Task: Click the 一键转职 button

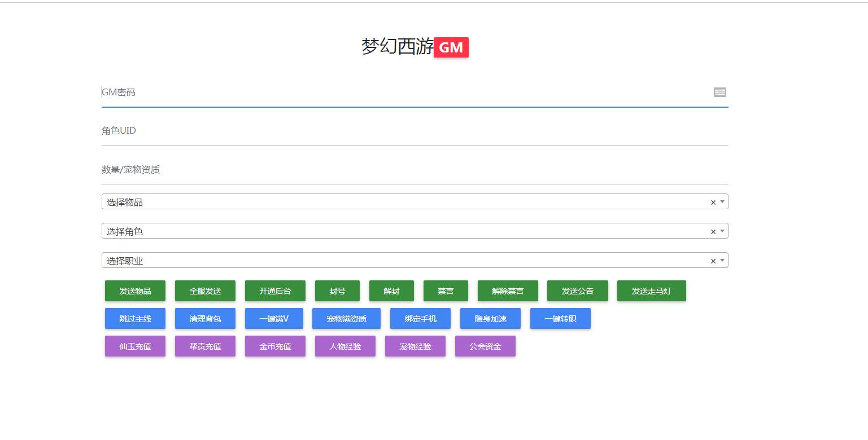Action: 560,319
